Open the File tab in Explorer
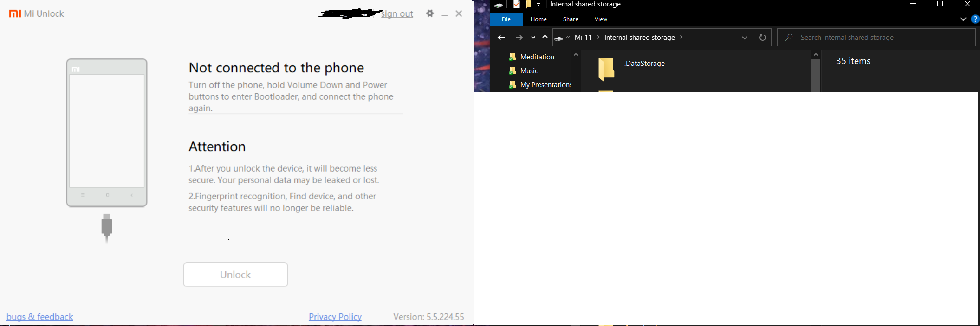 506,19
